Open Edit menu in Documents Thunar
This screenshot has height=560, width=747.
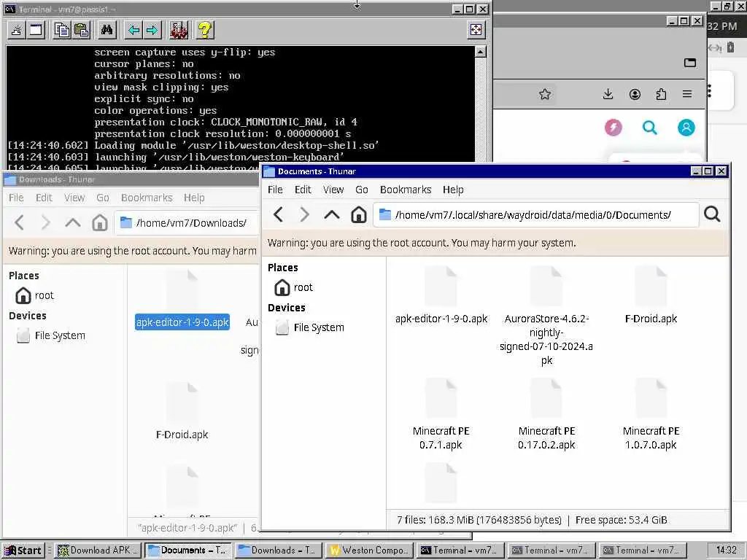coord(303,190)
